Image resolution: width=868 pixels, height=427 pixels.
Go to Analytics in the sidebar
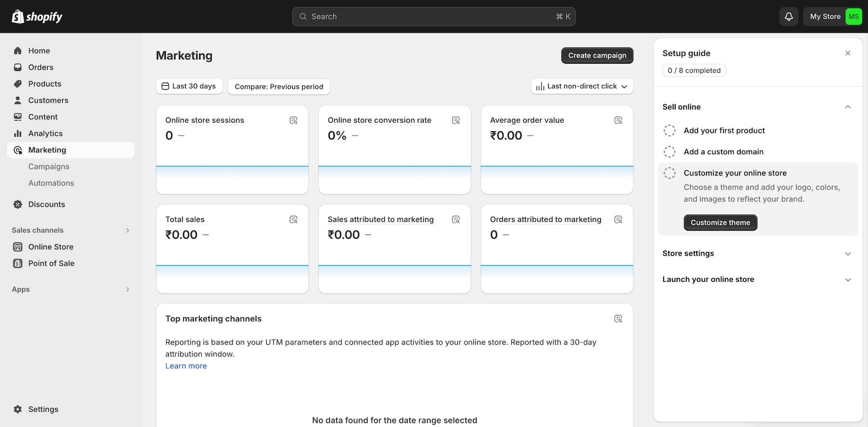[45, 133]
